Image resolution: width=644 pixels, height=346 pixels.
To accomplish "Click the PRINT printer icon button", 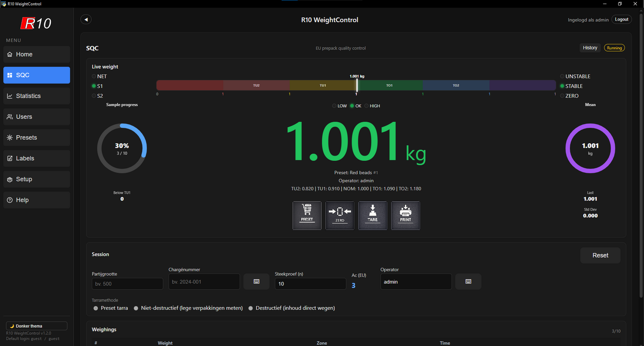I will [406, 215].
